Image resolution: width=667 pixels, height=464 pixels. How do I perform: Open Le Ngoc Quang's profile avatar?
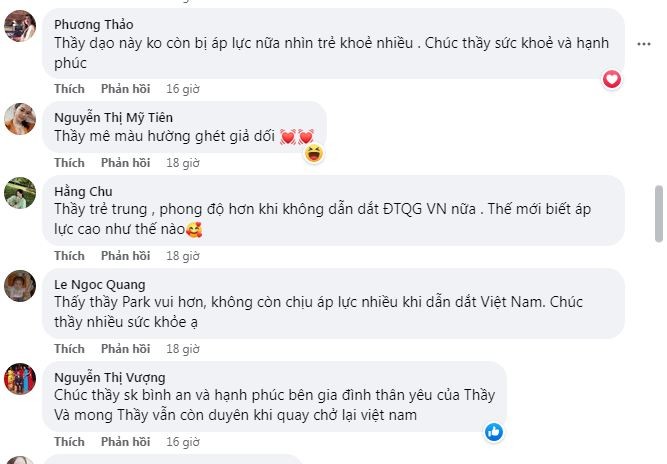coord(21,287)
